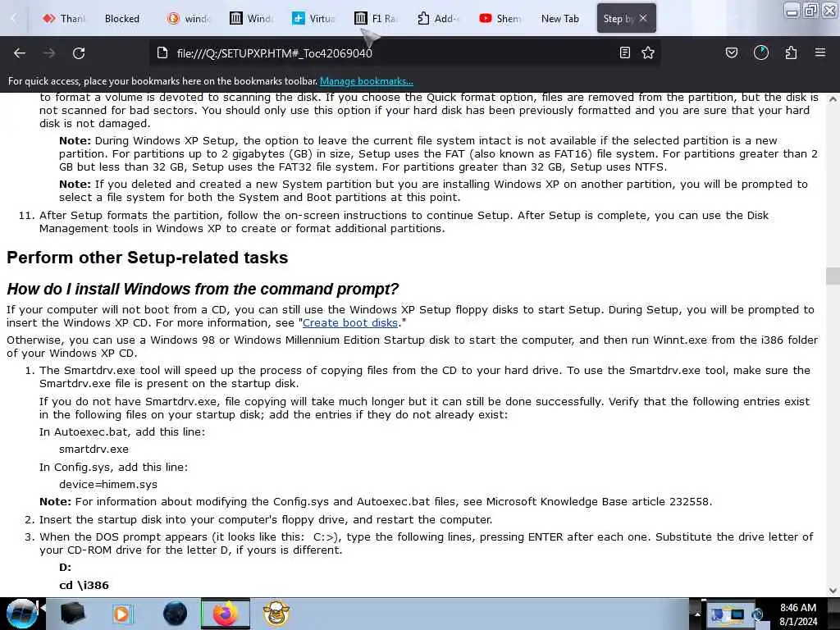Click the text device=himem.sys
This screenshot has width=840, height=630.
(108, 485)
